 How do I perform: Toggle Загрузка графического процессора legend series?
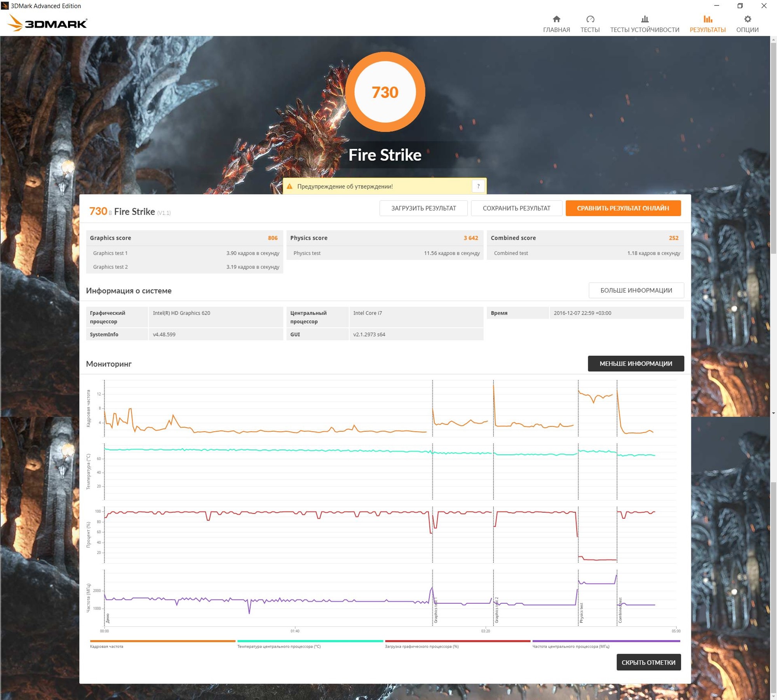pyautogui.click(x=457, y=644)
